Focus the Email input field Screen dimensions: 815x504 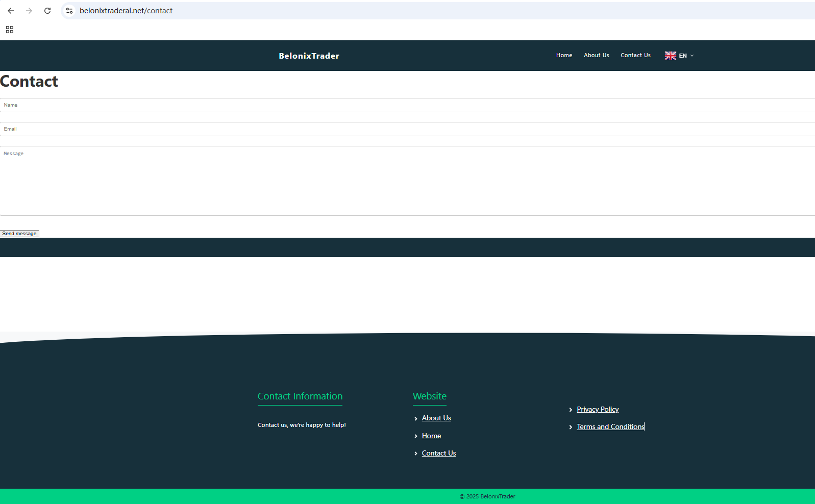[x=407, y=129]
